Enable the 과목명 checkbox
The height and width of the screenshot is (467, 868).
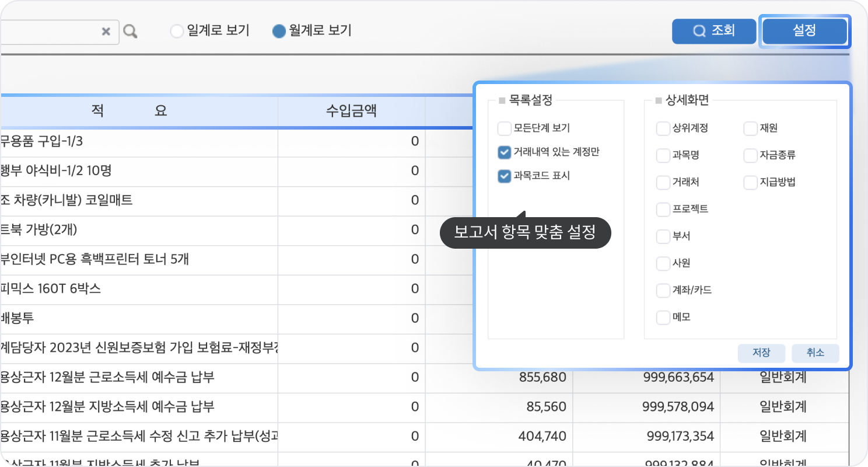click(x=663, y=155)
